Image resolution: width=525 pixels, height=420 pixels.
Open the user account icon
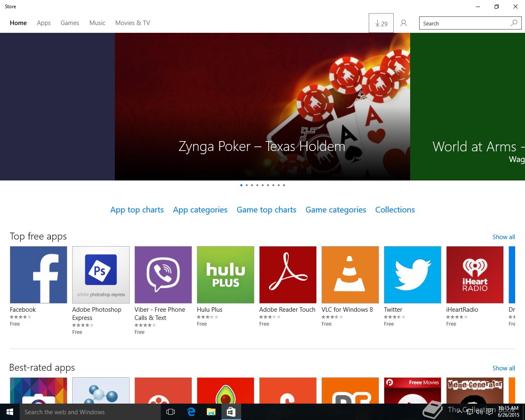tap(404, 23)
